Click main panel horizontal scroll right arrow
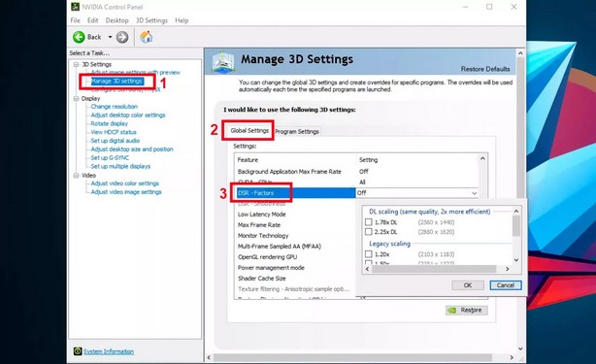596x364 pixels. [512, 357]
